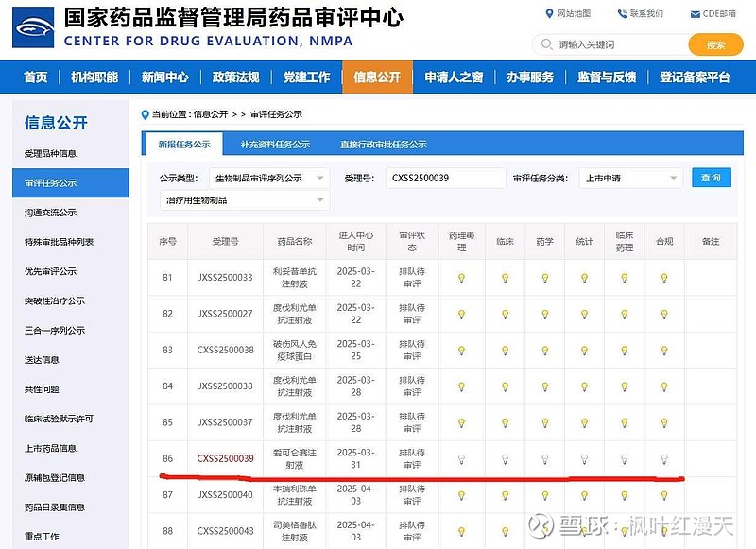Click the 受理号 input field

[444, 178]
